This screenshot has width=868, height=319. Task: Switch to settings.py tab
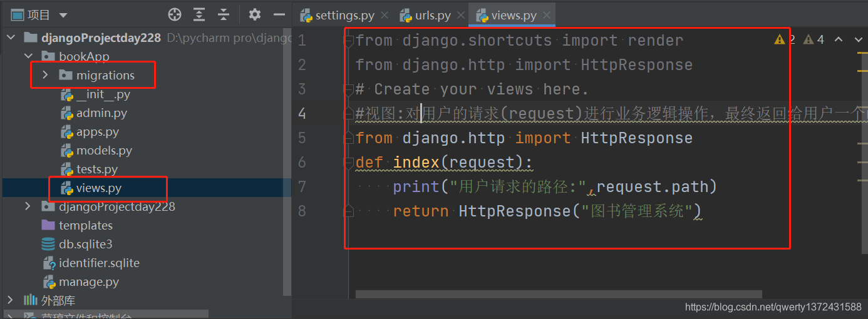[345, 15]
